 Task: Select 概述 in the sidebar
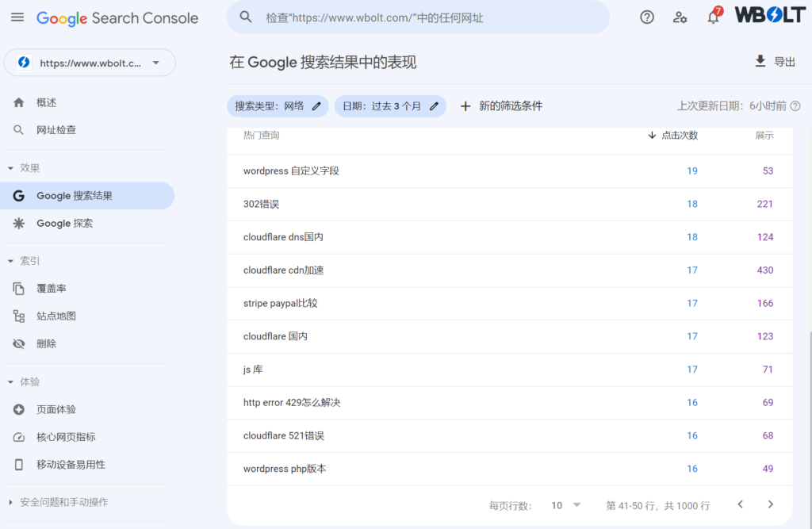pyautogui.click(x=46, y=102)
